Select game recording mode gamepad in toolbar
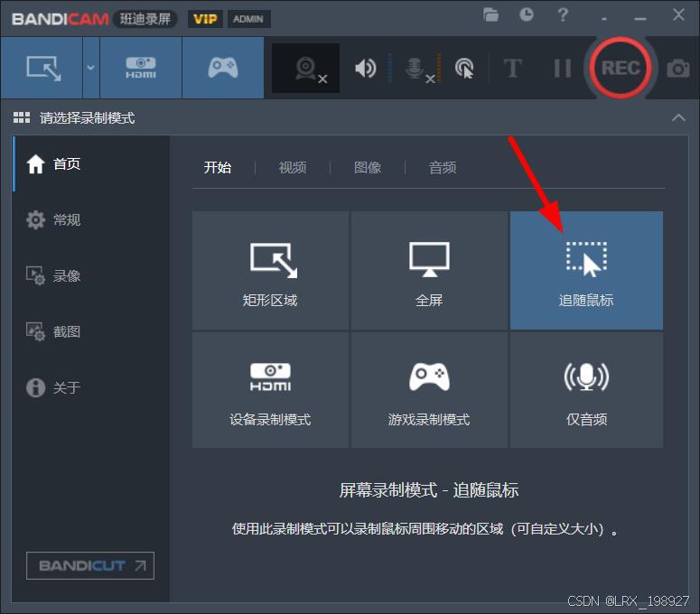Screen dimensions: 700x614 point(223,68)
